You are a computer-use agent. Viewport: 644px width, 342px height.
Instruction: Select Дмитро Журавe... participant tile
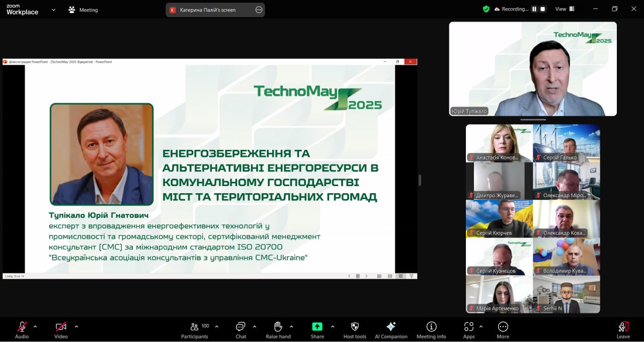click(x=499, y=181)
